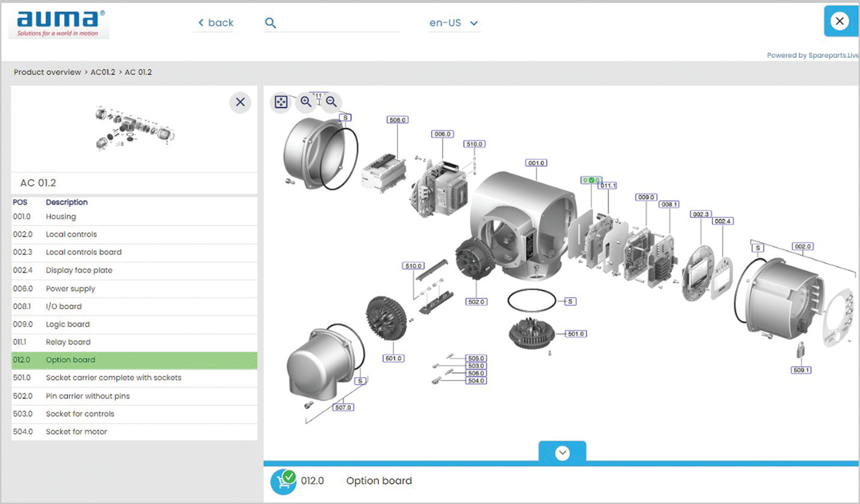
Task: Go back using the back link
Action: tap(216, 23)
